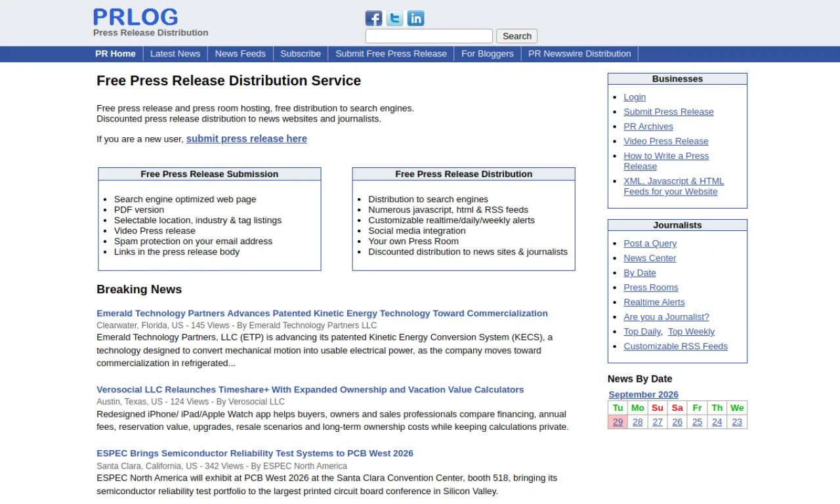Open the LinkedIn icon link
This screenshot has width=840, height=504.
pyautogui.click(x=415, y=18)
